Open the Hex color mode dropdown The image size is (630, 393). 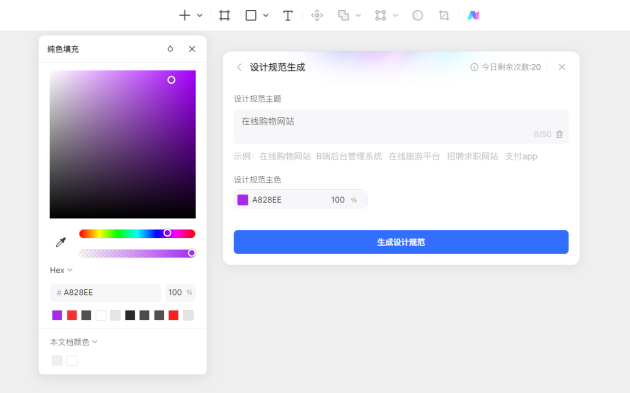pos(61,270)
